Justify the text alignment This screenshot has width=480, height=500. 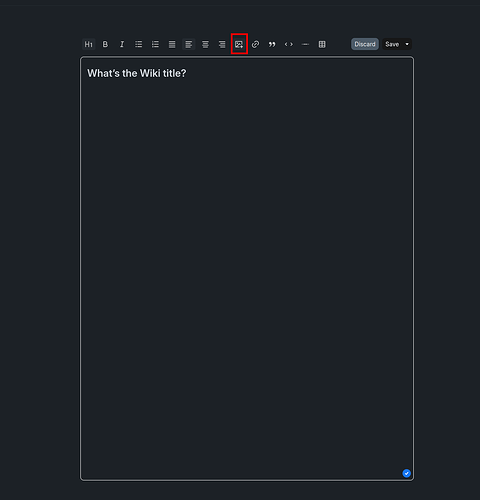(x=172, y=44)
